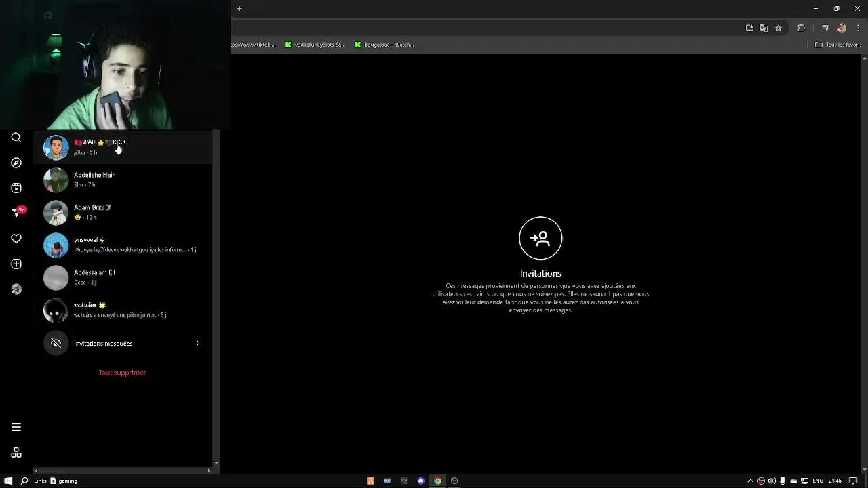Click the volume speaker tray icon
This screenshot has width=868, height=488.
click(x=772, y=481)
